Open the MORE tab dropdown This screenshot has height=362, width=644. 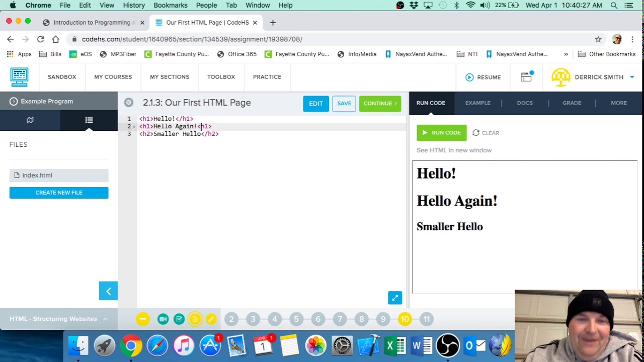tap(619, 103)
